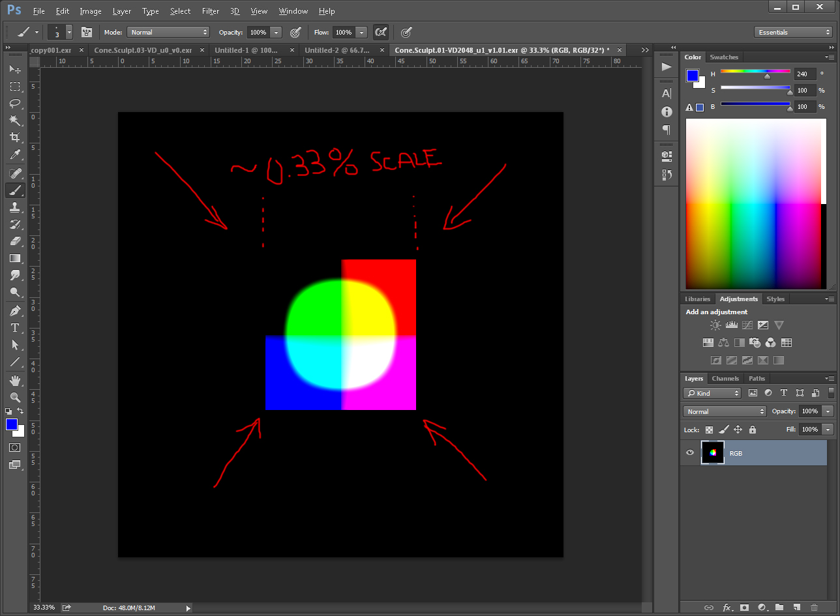Select the Lasso tool
The height and width of the screenshot is (616, 840).
click(15, 104)
